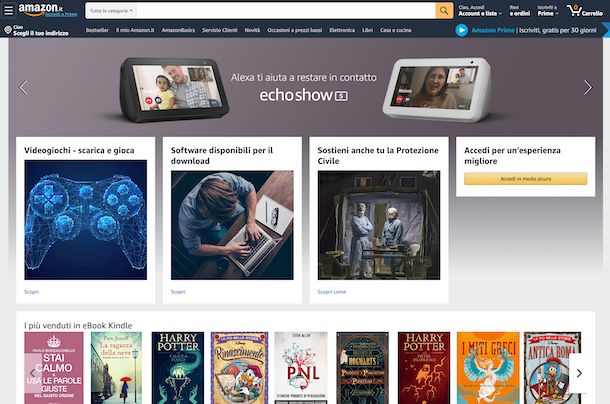610x404 pixels.
Task: Click Iscriviti, gratis per 30 giorni
Action: coord(557,30)
